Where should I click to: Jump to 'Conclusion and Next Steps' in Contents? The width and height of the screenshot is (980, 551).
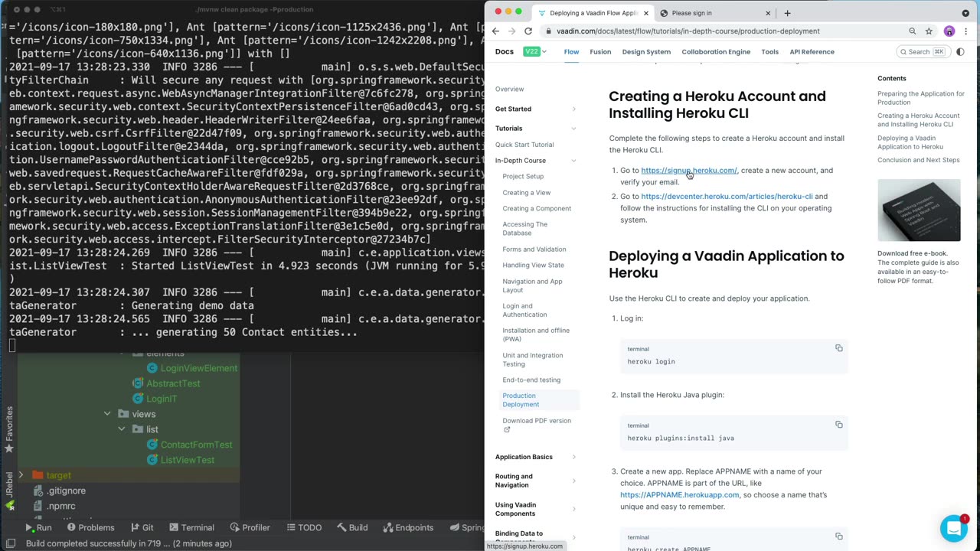(918, 160)
